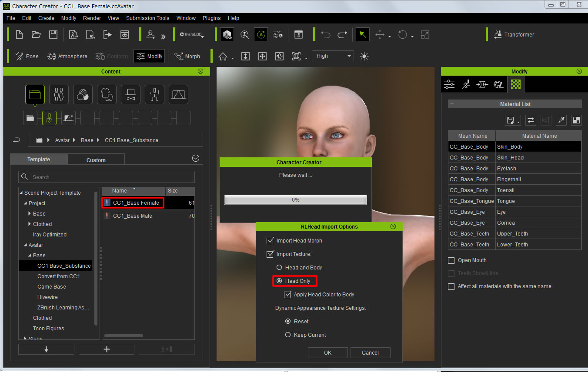588x372 pixels.
Task: Click the Home view icon
Action: pyautogui.click(x=223, y=56)
